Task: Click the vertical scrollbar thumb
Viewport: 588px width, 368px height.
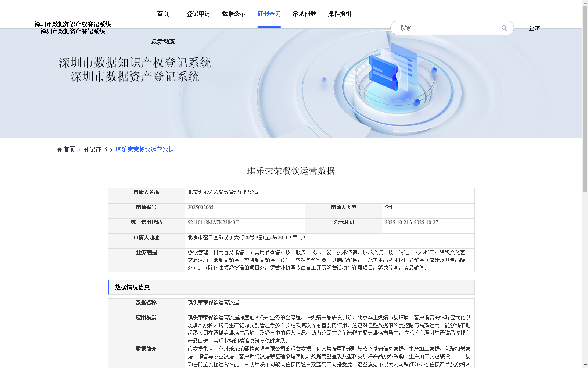Action: [x=585, y=99]
